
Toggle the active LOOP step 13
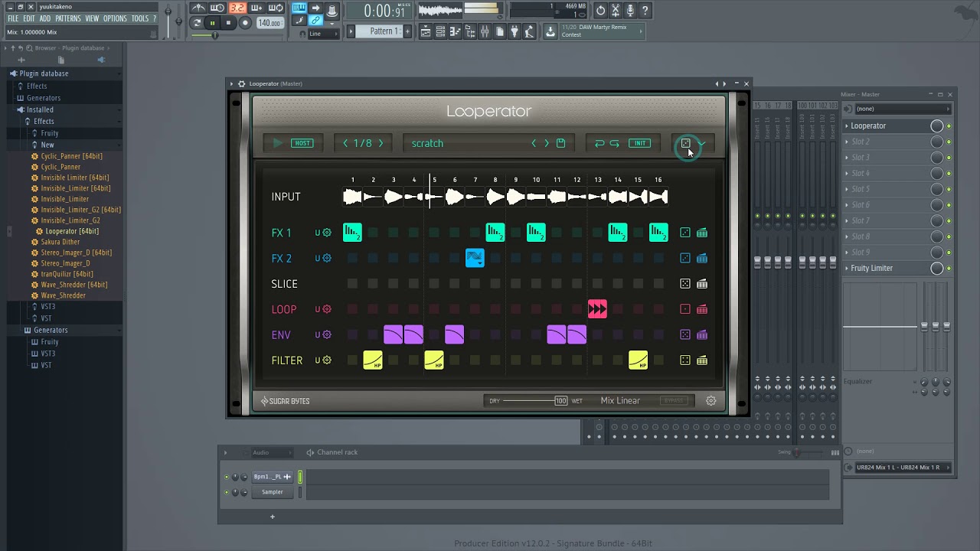coord(597,309)
